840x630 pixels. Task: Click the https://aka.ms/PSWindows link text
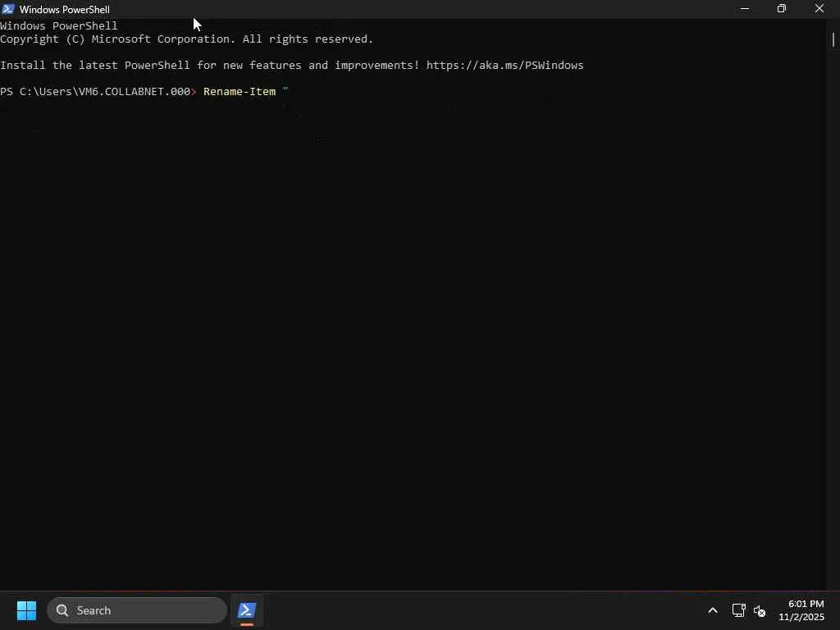[504, 66]
